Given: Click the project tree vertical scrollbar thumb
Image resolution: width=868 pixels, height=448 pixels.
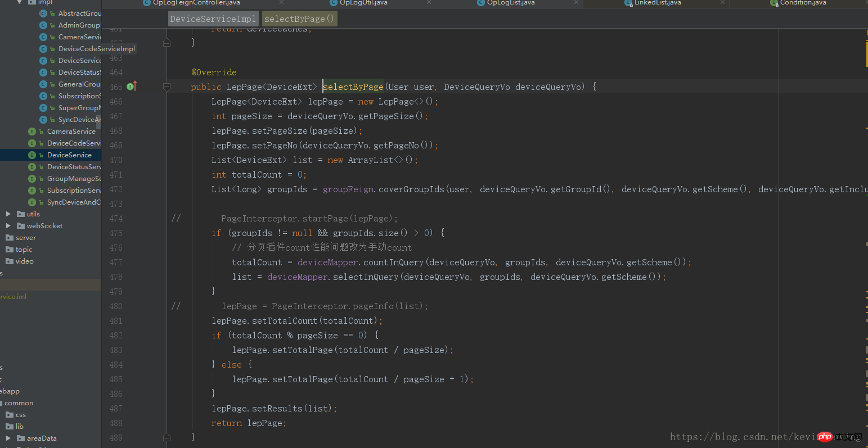Looking at the screenshot, I should click(98, 121).
